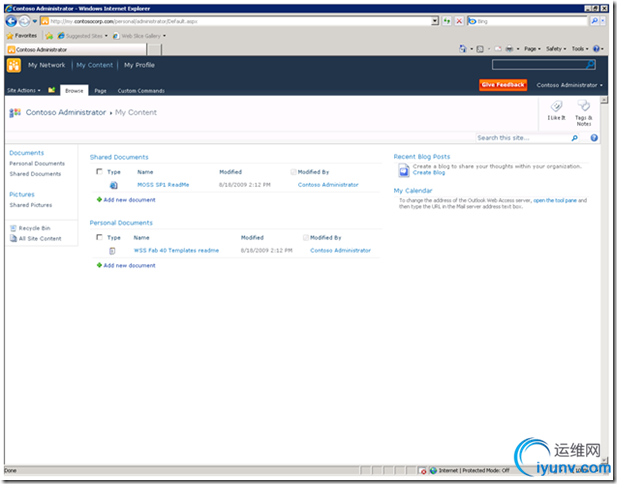Click the browser Forward arrow
Image resolution: width=617 pixels, height=484 pixels.
[24, 21]
